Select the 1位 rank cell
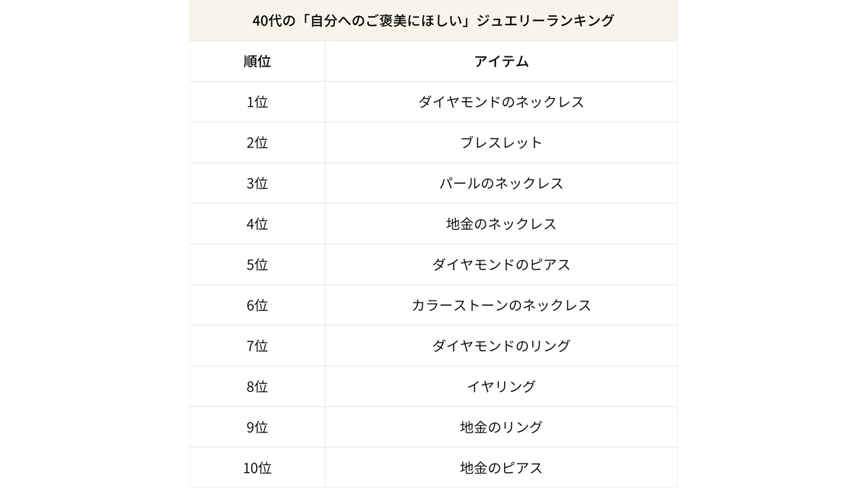868x488 pixels. [x=258, y=102]
